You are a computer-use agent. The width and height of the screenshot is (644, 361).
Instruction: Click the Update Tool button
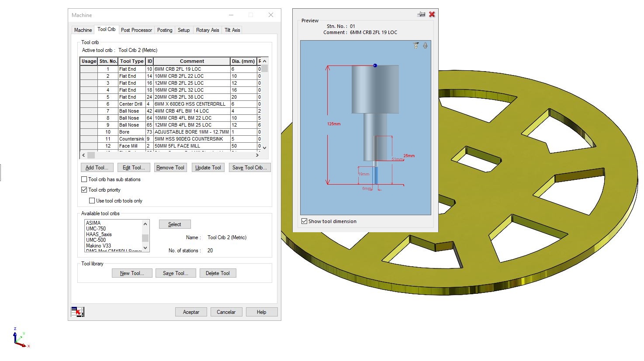pos(208,168)
